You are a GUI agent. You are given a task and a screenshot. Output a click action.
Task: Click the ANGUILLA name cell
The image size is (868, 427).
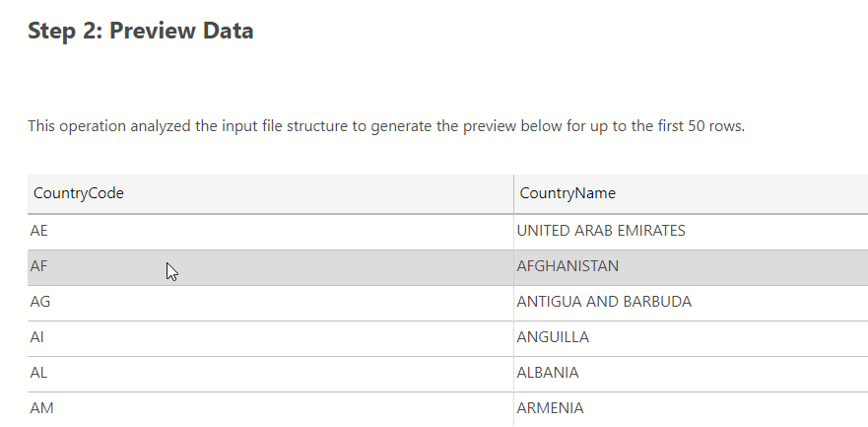(x=553, y=337)
